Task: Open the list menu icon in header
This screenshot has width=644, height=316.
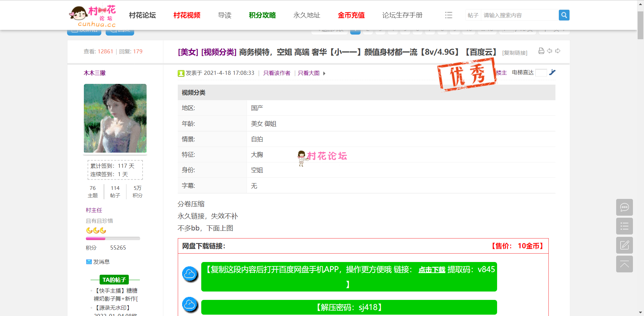Action: 448,15
